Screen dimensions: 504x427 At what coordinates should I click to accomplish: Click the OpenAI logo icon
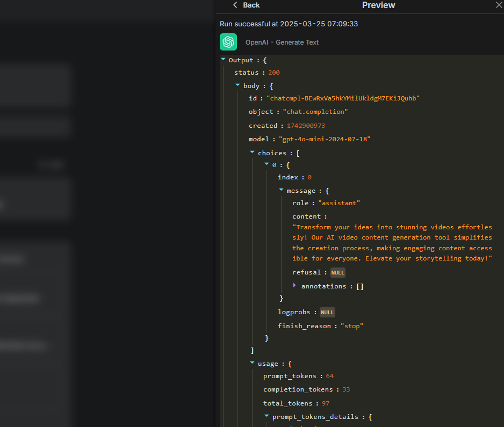tap(228, 42)
